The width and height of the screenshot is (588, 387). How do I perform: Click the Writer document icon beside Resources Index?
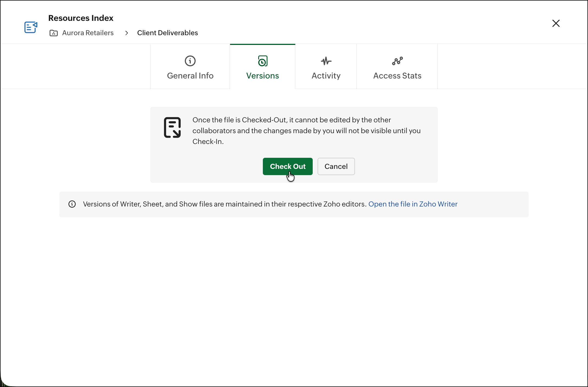pos(31,27)
